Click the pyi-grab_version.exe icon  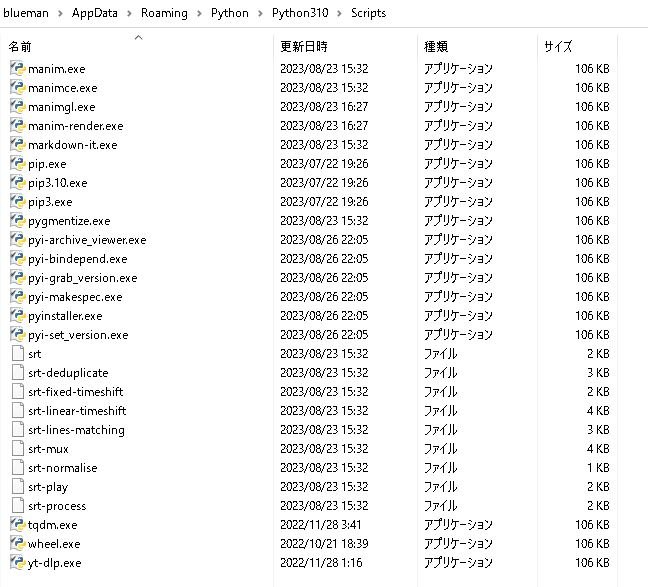pos(18,277)
